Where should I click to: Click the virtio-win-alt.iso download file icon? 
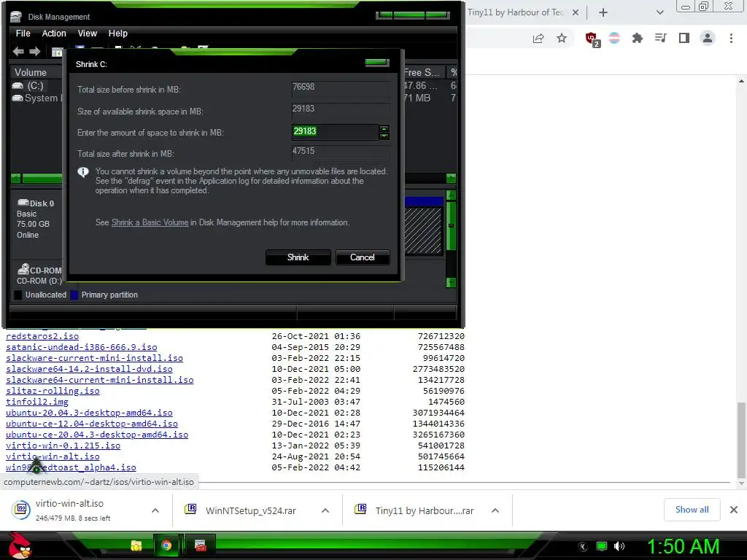click(21, 509)
